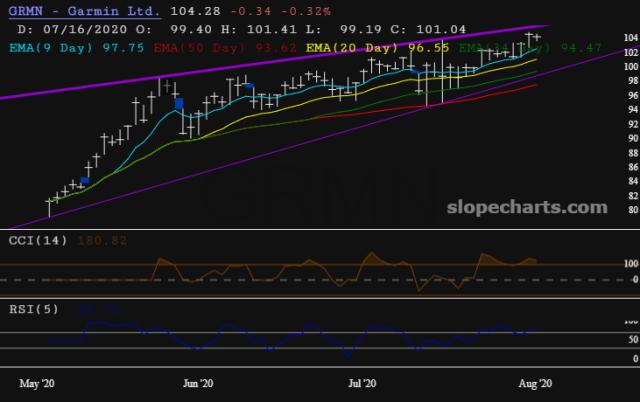Click the 104 price axis label
Image resolution: width=640 pixels, height=402 pixels.
click(631, 38)
